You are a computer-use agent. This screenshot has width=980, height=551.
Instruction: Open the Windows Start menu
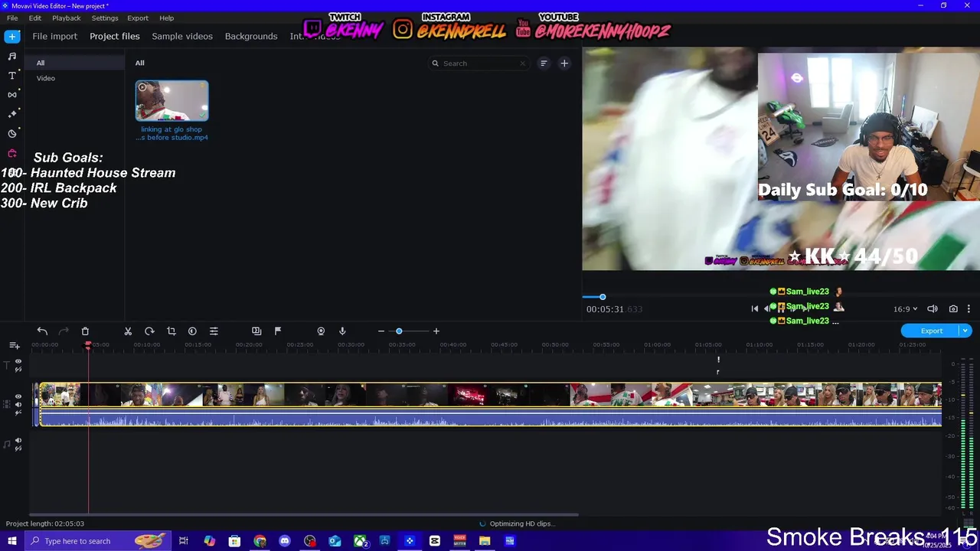click(12, 541)
